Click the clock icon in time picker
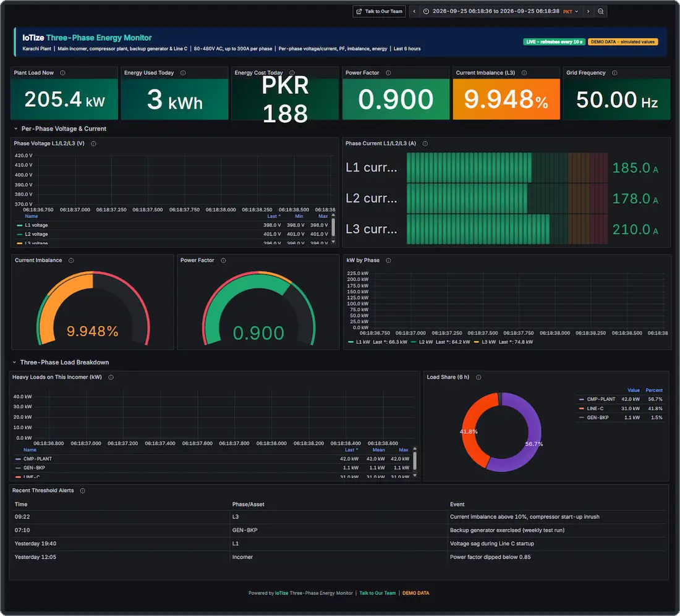This screenshot has height=616, width=680. tap(426, 11)
